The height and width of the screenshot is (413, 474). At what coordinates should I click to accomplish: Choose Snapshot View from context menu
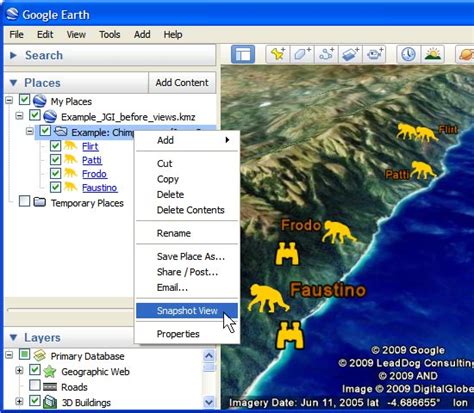(187, 311)
